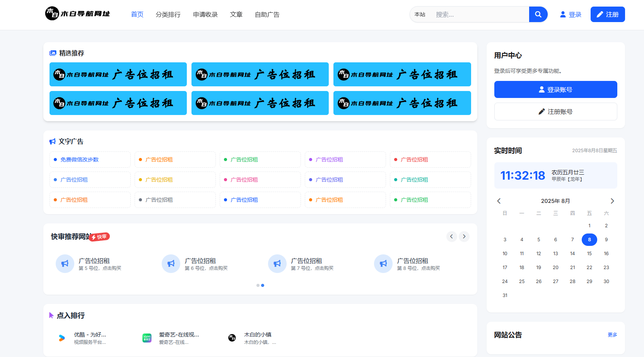Click the 注册 button in header
The image size is (644, 357).
coord(607,14)
